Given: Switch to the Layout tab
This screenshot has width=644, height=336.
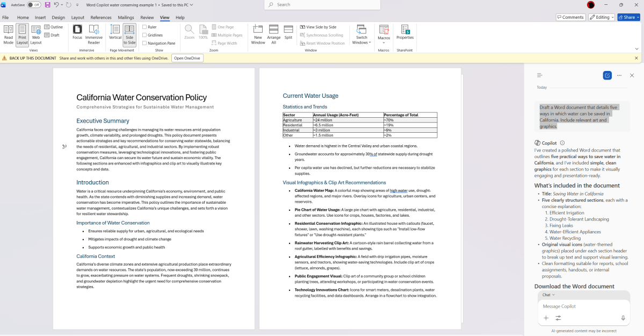Looking at the screenshot, I should (x=78, y=17).
